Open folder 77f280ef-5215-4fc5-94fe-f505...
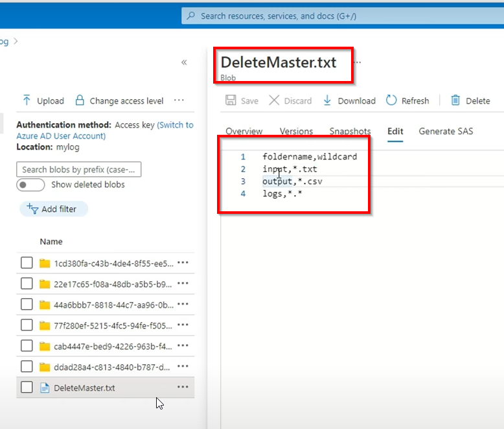The height and width of the screenshot is (429, 504). tap(113, 326)
